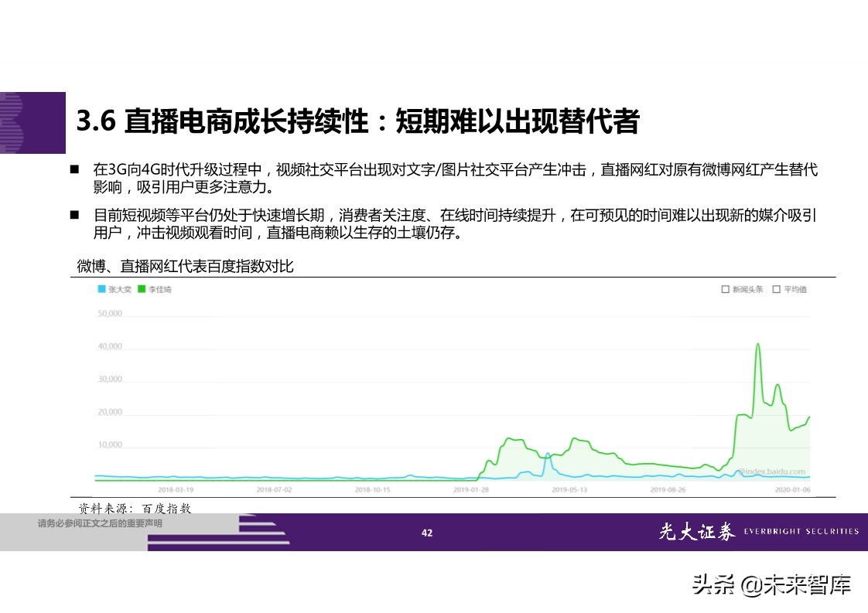Click the 2019-05-13 axis date label
This screenshot has height=613, width=868.
569,489
